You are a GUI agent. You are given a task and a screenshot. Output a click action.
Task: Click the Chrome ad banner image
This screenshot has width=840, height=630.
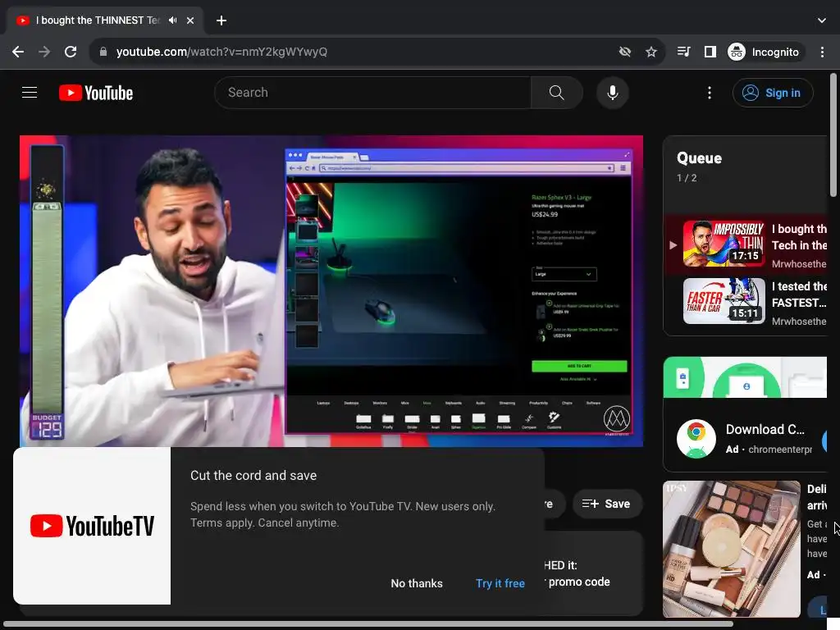click(x=745, y=377)
